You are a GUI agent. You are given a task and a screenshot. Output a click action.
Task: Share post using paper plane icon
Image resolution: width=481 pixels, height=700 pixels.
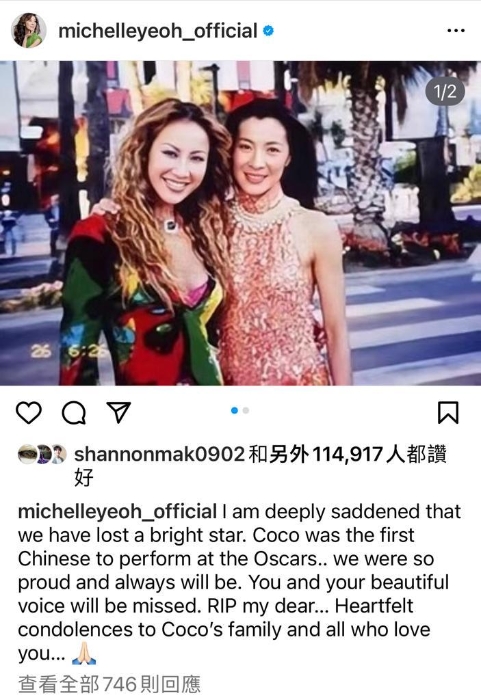click(x=118, y=412)
